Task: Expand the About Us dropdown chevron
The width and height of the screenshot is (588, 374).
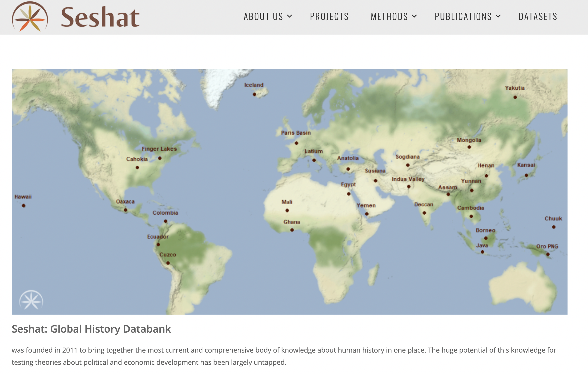Action: coord(290,16)
